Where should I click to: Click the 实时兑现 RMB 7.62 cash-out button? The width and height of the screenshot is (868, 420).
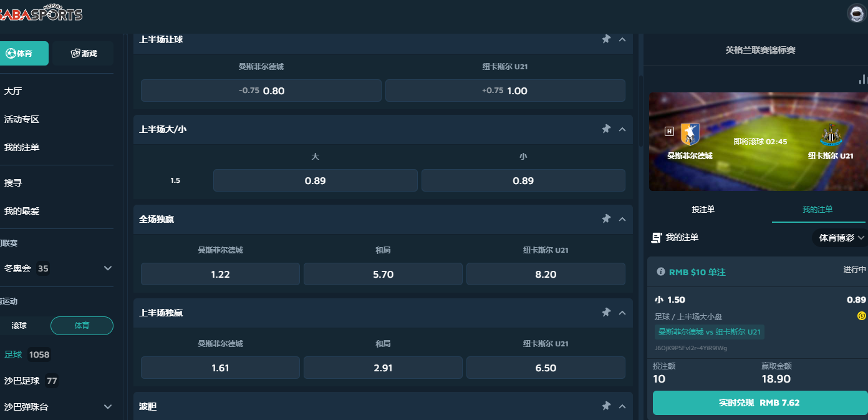pyautogui.click(x=759, y=403)
